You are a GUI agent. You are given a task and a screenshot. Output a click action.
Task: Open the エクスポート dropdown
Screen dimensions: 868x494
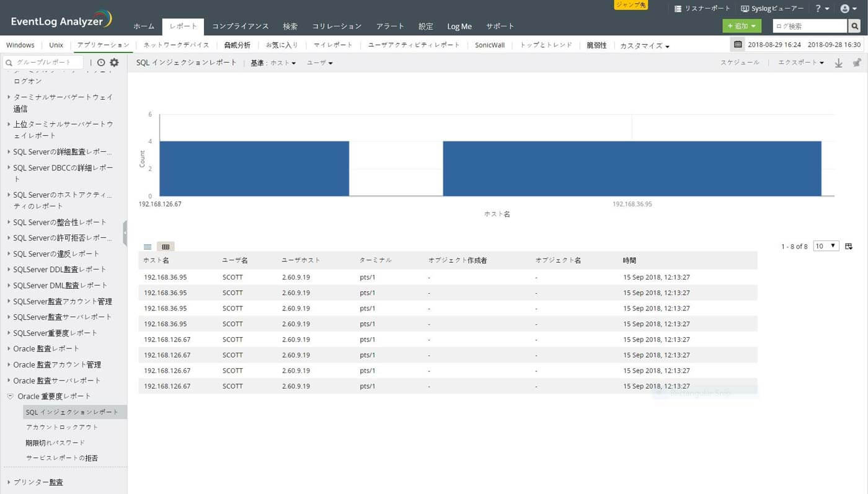point(801,63)
